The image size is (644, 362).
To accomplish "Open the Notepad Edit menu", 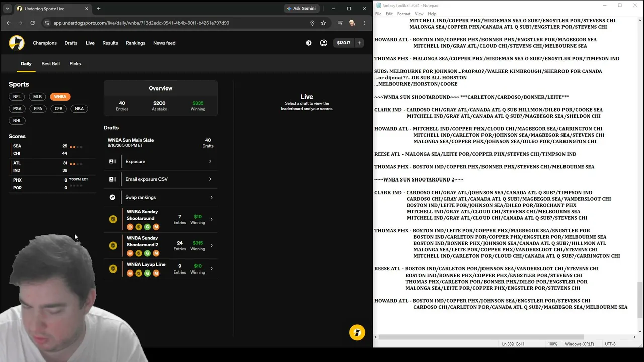I will (389, 14).
